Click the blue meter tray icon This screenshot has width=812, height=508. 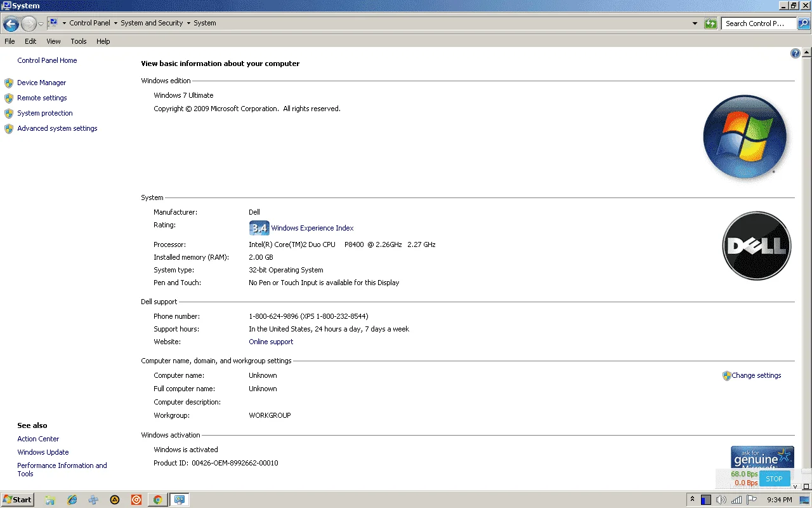pos(706,500)
